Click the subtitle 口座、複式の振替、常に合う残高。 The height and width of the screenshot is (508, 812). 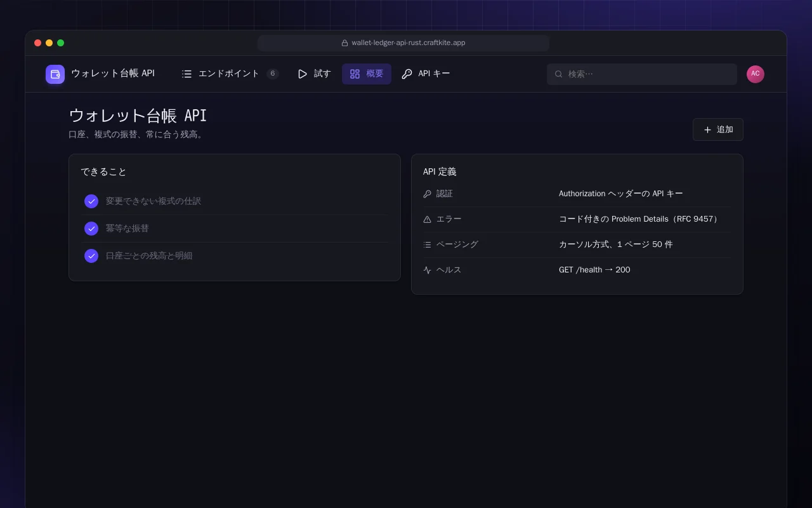(x=137, y=135)
